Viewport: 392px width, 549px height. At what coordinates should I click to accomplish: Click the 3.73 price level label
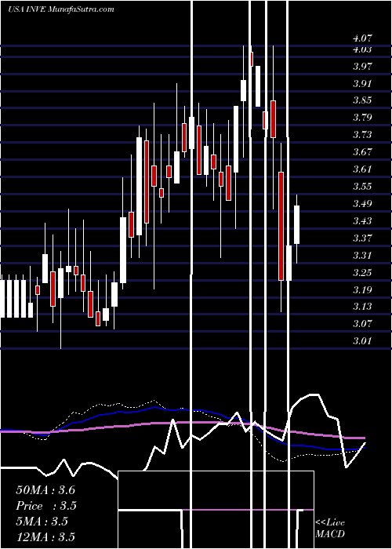(362, 135)
